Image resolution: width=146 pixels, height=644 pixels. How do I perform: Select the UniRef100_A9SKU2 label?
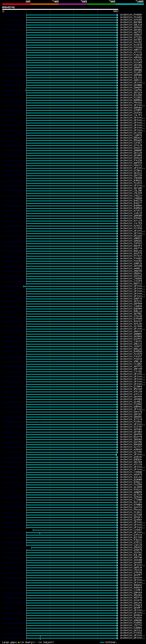(x=131, y=27)
